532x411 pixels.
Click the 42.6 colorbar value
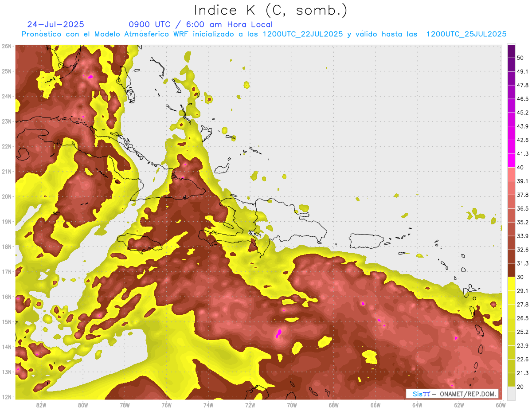523,140
